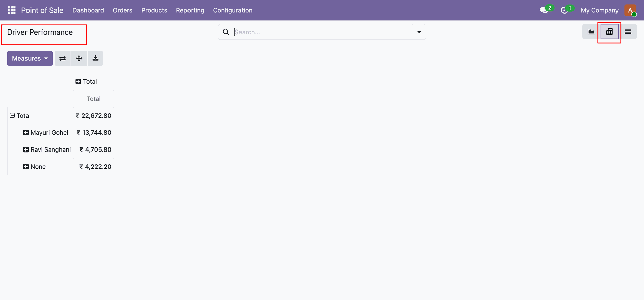Viewport: 644px width, 300px height.
Task: Open the activities clock icon
Action: pyautogui.click(x=565, y=10)
